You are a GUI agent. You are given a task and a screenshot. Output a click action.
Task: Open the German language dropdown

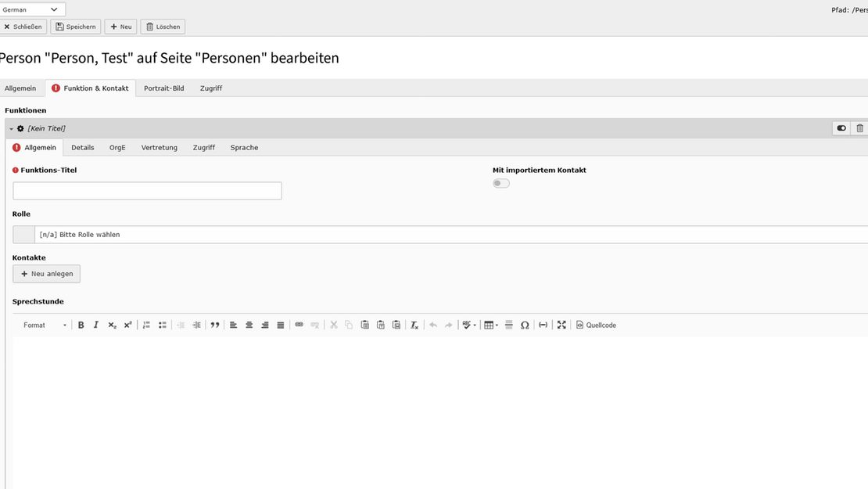[x=31, y=9]
